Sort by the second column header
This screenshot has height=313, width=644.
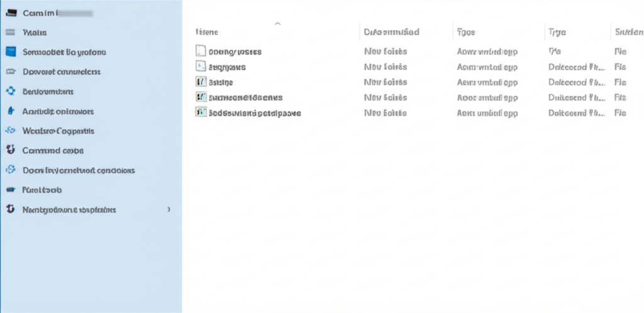(391, 32)
